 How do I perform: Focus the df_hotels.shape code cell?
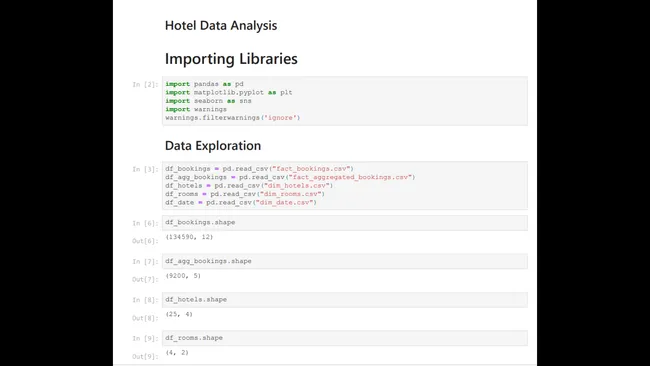pos(345,300)
